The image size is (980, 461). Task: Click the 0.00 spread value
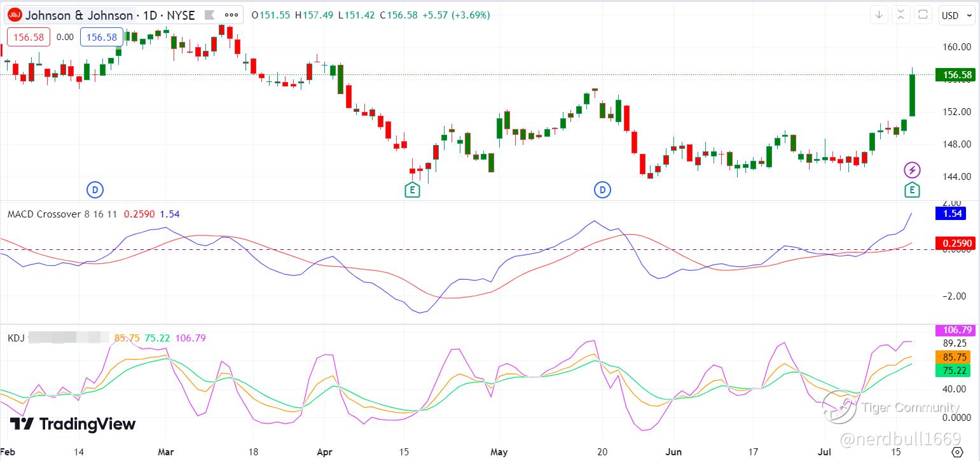point(65,37)
